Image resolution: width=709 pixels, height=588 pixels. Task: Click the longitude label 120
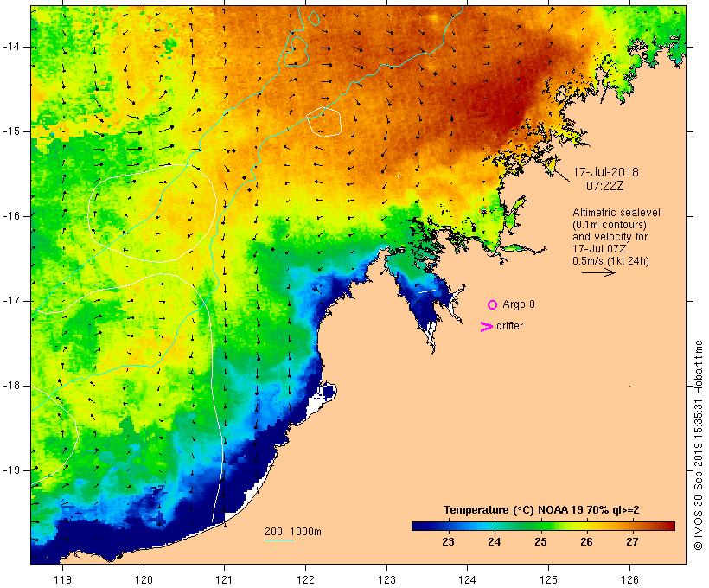point(144,580)
